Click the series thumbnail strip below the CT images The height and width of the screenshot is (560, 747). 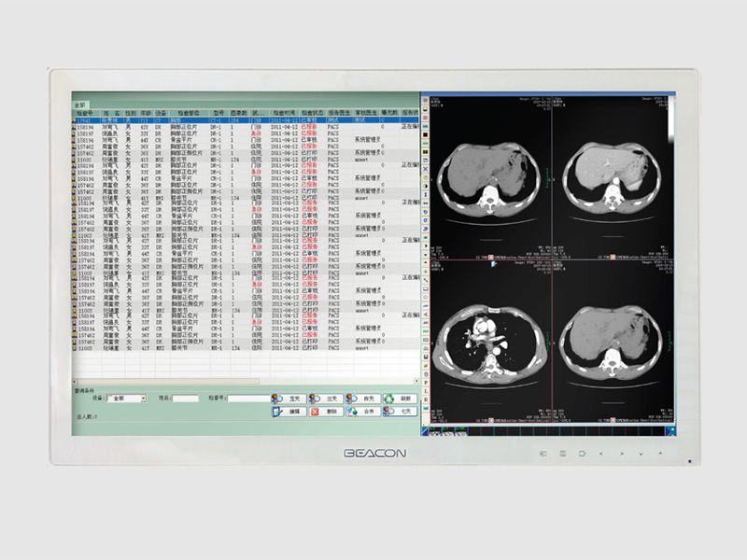click(x=548, y=431)
